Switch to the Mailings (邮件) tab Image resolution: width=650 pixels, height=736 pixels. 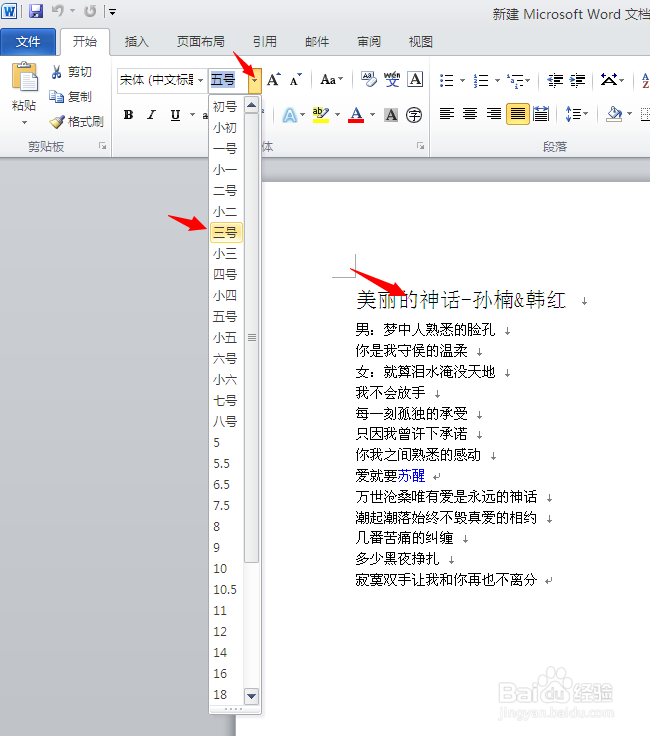pos(317,42)
